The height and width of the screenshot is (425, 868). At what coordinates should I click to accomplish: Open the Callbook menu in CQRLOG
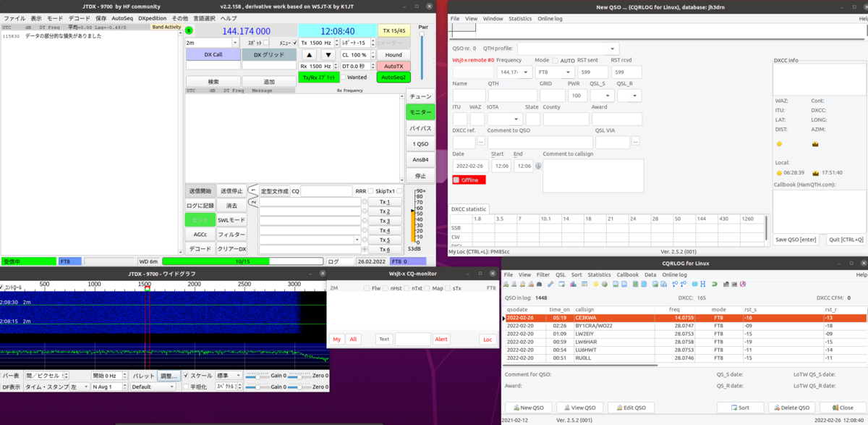click(627, 275)
